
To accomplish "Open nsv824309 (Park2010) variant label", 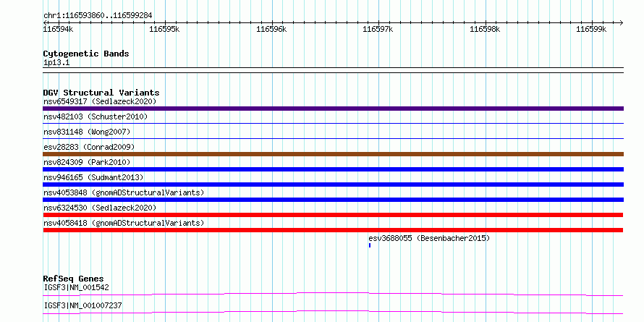I will pos(87,162).
